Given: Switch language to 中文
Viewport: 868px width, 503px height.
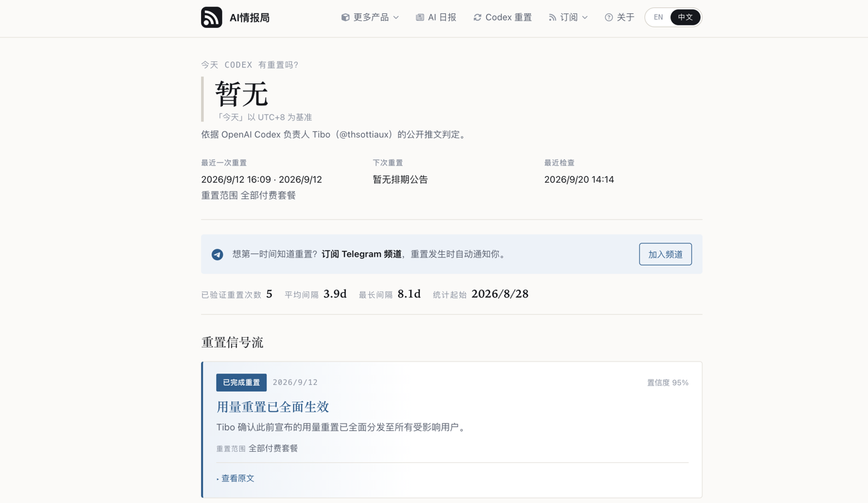Looking at the screenshot, I should coord(686,17).
